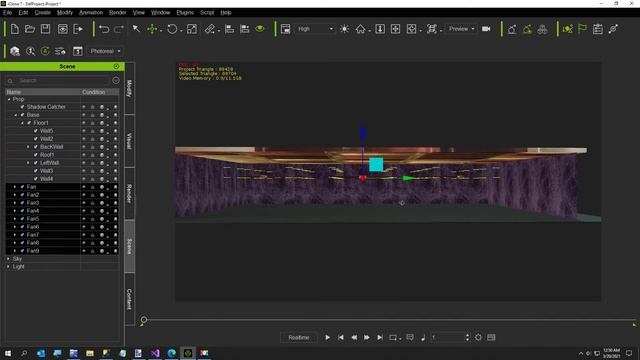Step to the previous frame

(354, 338)
